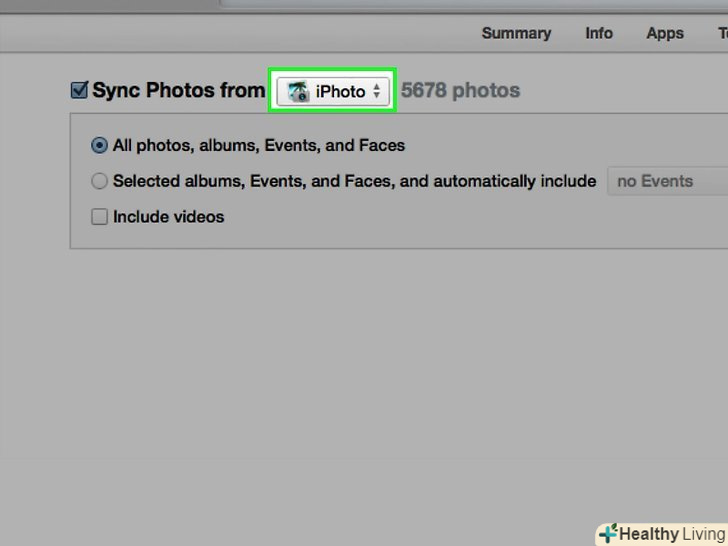728x546 pixels.
Task: Click the Sync Photos from label text
Action: point(178,91)
